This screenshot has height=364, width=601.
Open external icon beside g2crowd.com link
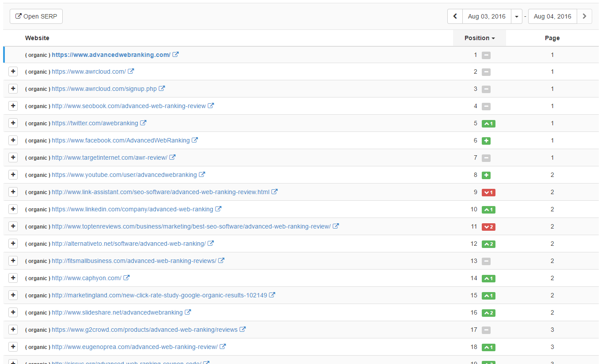pyautogui.click(x=243, y=329)
